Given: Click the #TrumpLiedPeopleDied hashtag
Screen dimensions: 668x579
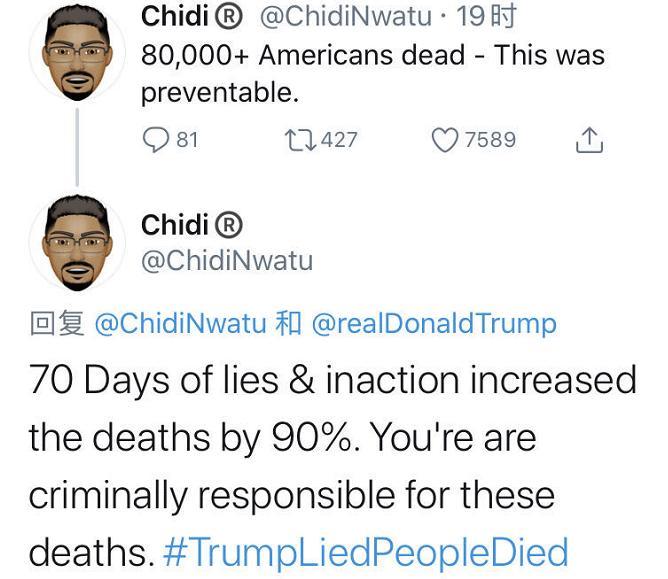Looking at the screenshot, I should coord(364,552).
